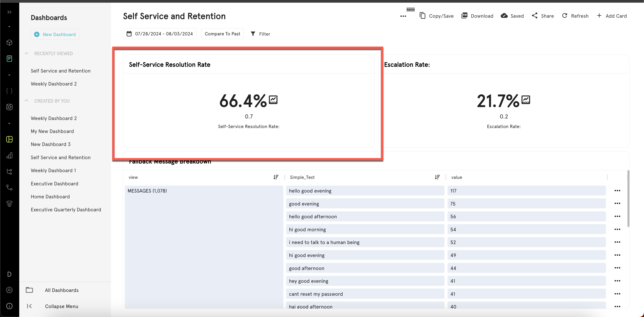Screen dimensions: 644x317
Task: Open the bar chart icon in rail
Action: [x=9, y=155]
